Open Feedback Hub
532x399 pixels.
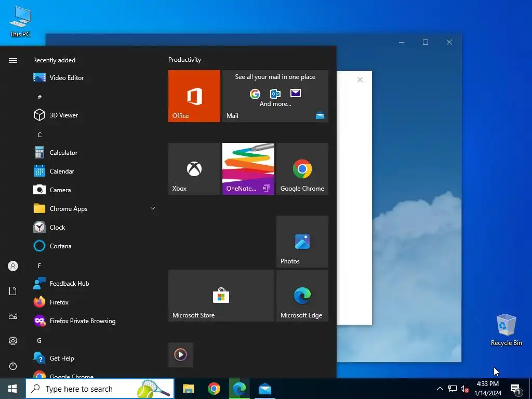click(x=94, y=283)
